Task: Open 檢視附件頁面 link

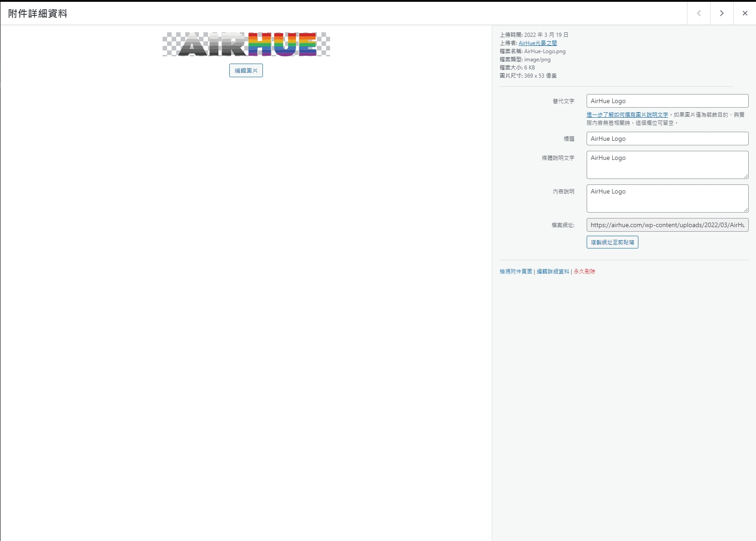Action: (516, 272)
